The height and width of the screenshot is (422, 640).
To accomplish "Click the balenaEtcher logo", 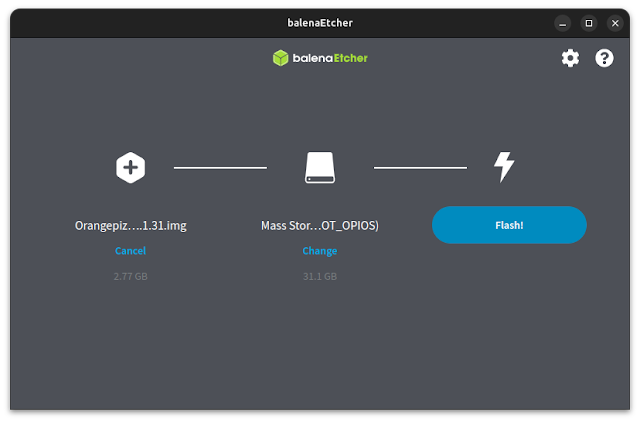I will pyautogui.click(x=320, y=58).
